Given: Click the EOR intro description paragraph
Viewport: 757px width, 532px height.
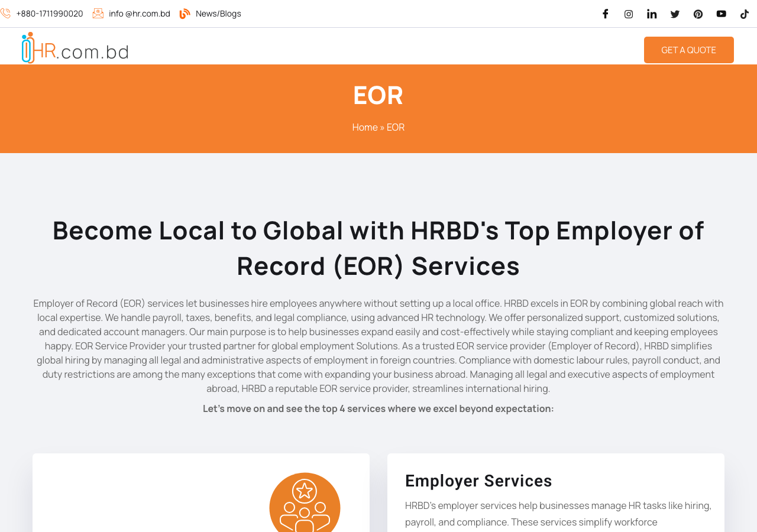Looking at the screenshot, I should (378, 346).
